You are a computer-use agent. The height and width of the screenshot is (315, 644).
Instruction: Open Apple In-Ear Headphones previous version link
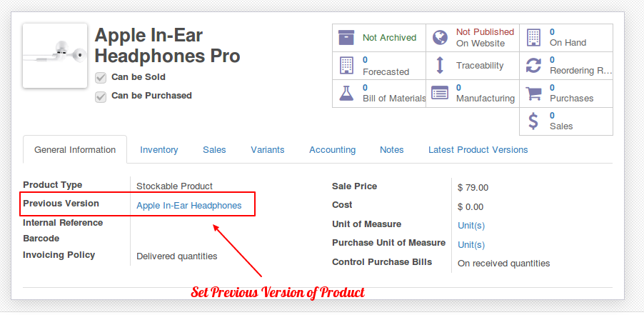189,205
